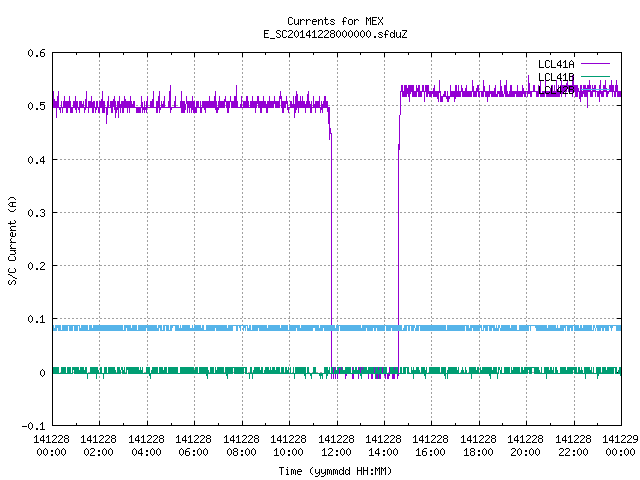This screenshot has height=480, width=640.
Task: Click the 0.4 y-axis tick label
Action: (36, 160)
